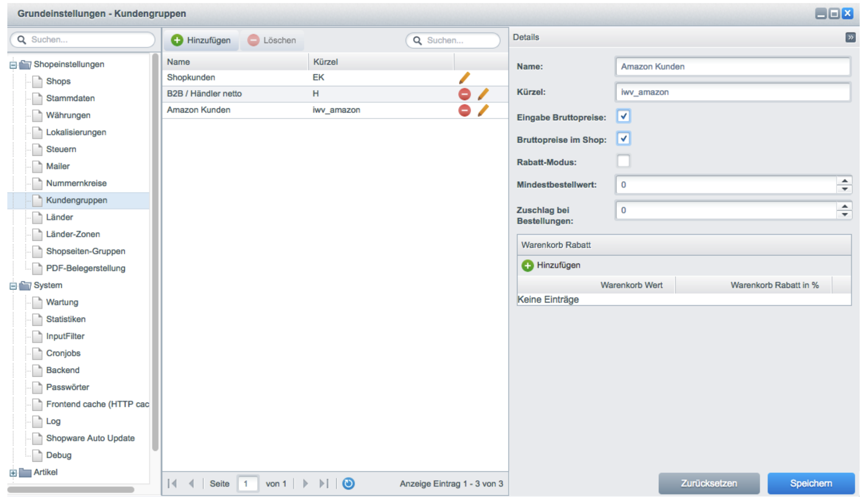Click the Kürzel input field in Details

(x=732, y=92)
